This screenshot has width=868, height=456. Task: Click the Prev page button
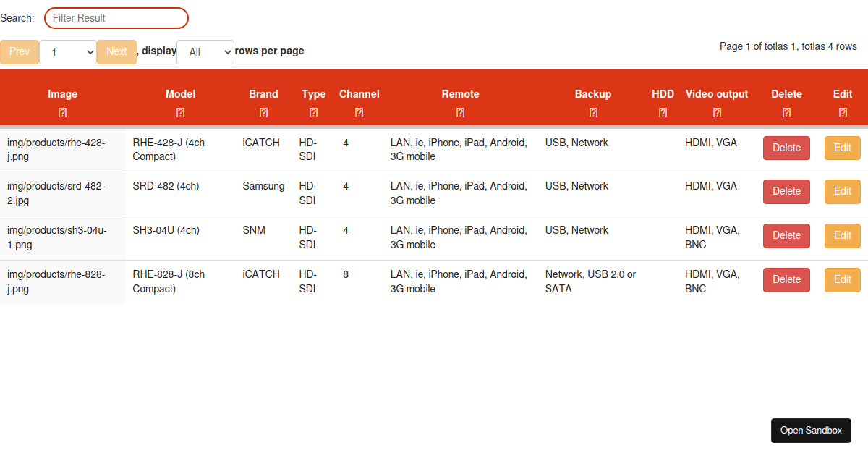pyautogui.click(x=20, y=51)
